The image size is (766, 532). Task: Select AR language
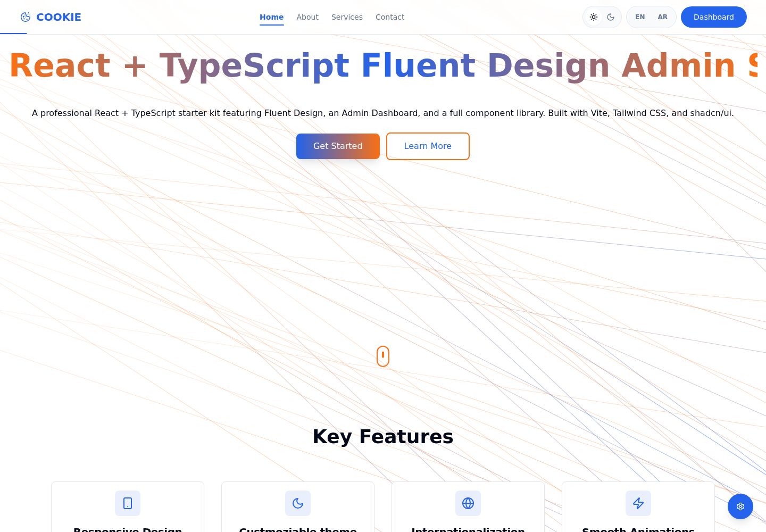coord(662,17)
